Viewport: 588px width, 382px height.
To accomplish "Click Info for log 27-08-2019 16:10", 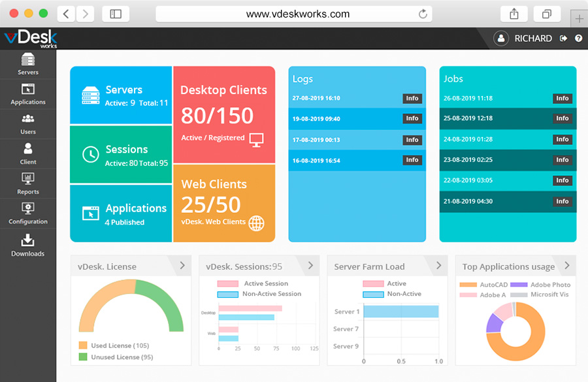I will pyautogui.click(x=412, y=99).
